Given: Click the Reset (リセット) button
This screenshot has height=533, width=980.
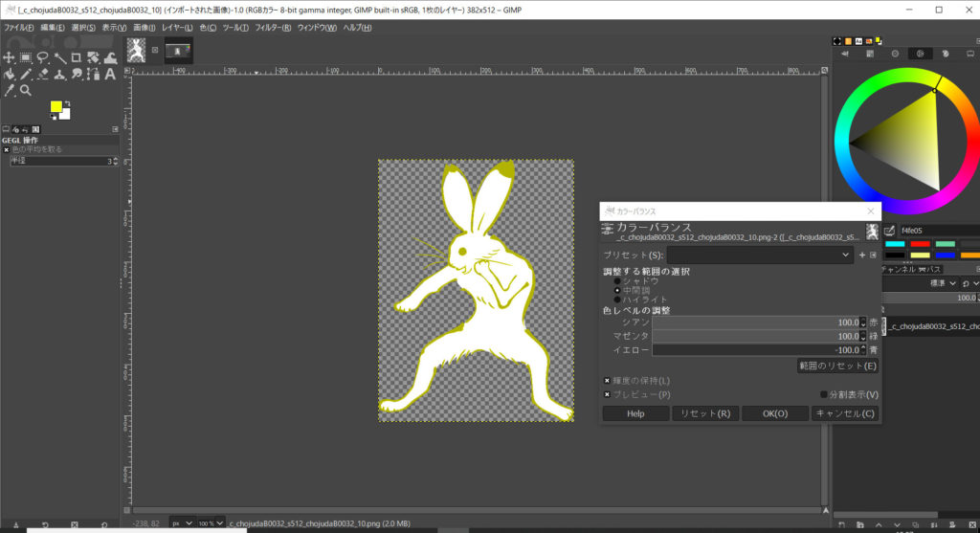Looking at the screenshot, I should pos(705,413).
